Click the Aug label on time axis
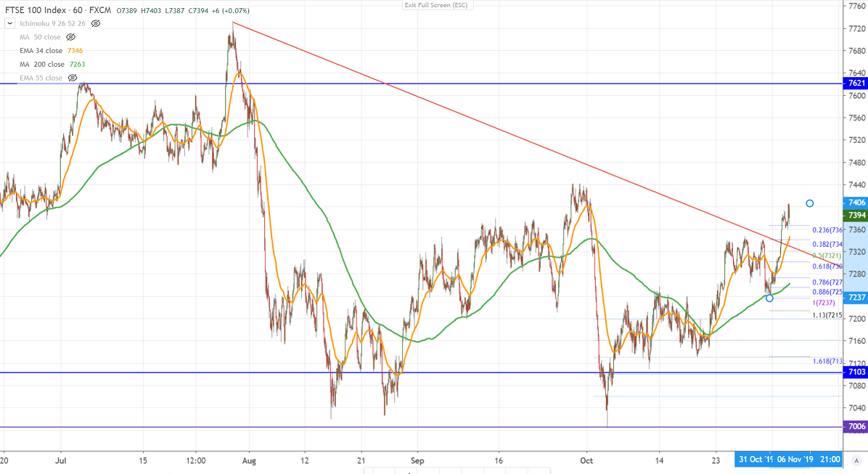Image resolution: width=868 pixels, height=474 pixels. 249,460
